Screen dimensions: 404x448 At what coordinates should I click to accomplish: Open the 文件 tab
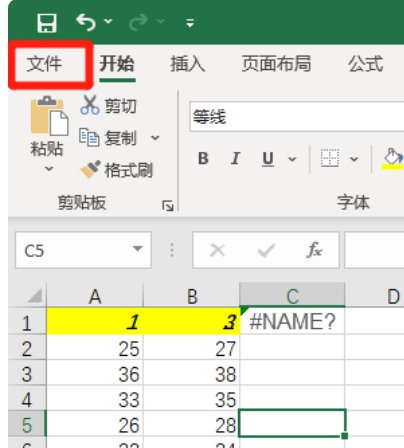click(44, 64)
